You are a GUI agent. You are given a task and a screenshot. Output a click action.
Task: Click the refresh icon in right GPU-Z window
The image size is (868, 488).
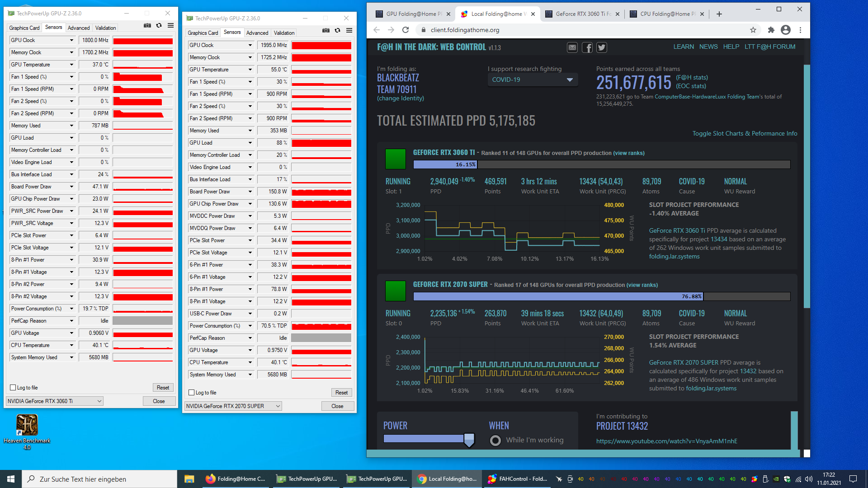(337, 31)
